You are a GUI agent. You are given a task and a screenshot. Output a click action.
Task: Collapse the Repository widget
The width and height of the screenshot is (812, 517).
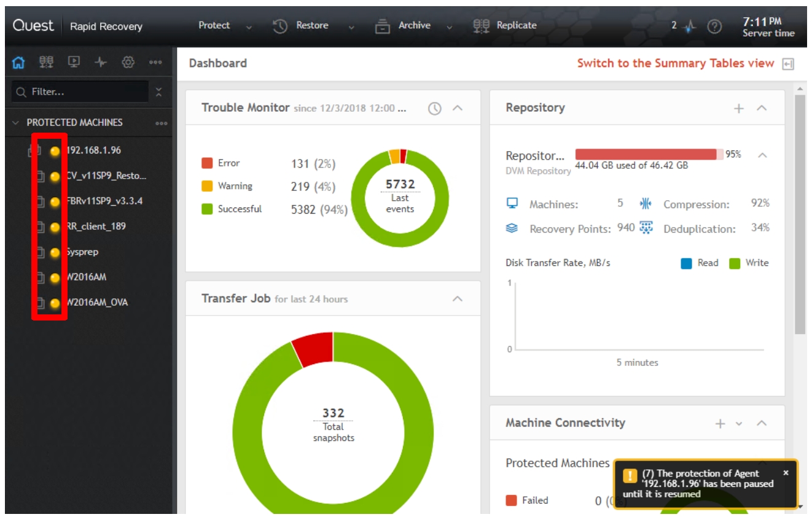(x=762, y=108)
